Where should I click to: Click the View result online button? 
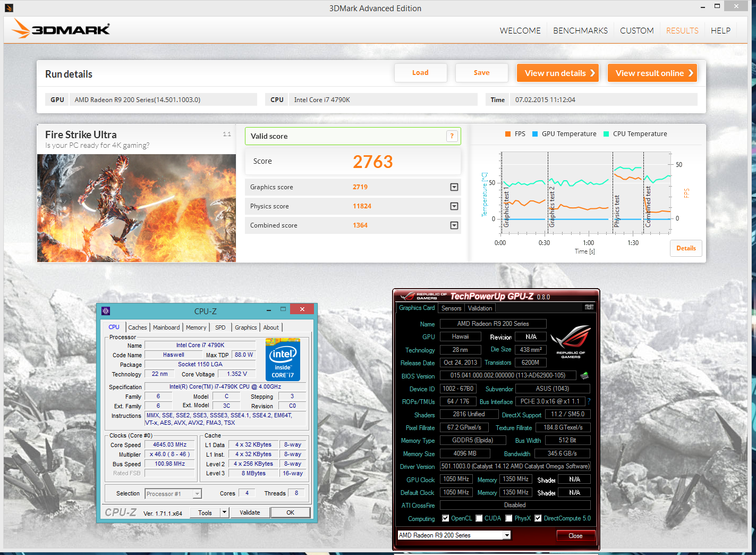pyautogui.click(x=652, y=73)
